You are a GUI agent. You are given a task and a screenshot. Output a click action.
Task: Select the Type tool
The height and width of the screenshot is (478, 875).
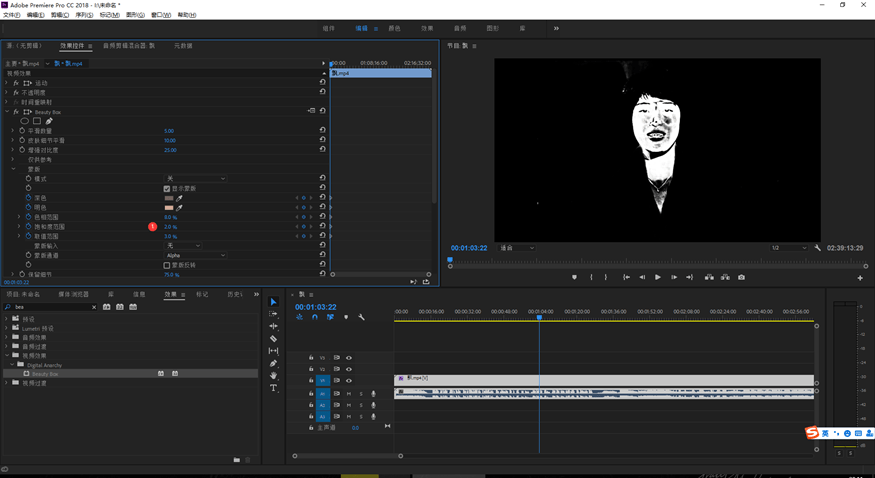[273, 388]
